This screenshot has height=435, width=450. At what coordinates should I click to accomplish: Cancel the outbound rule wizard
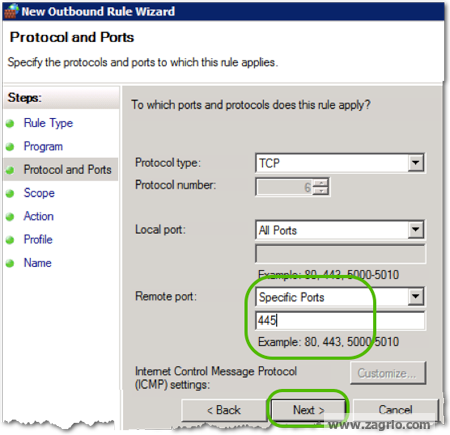tap(395, 410)
